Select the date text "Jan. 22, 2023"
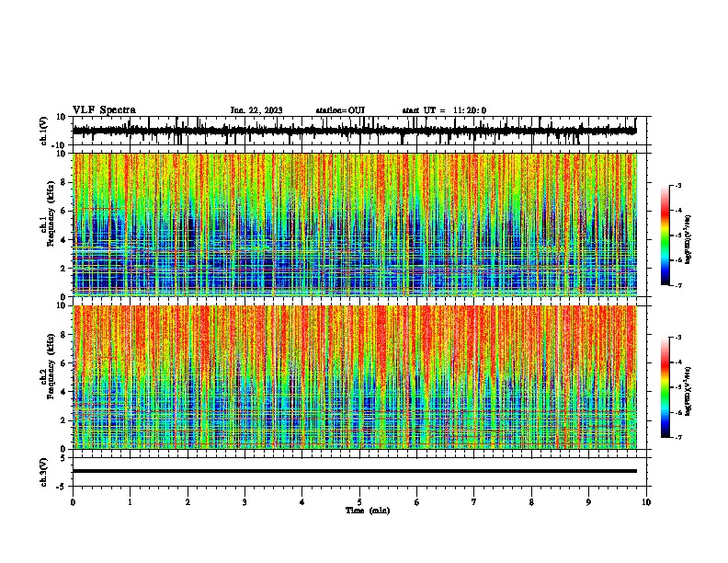Viewport: 728px width, 563px height. pos(256,110)
